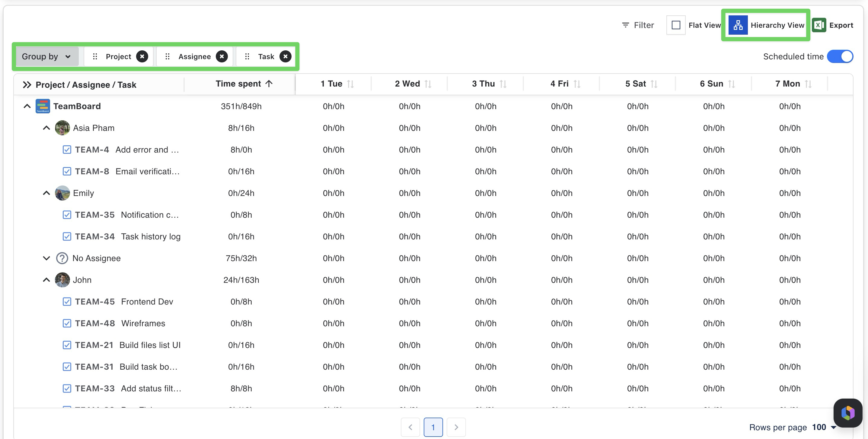Screen dimensions: 868x439
Task: Click the drag handle on Task chip
Action: coord(247,57)
